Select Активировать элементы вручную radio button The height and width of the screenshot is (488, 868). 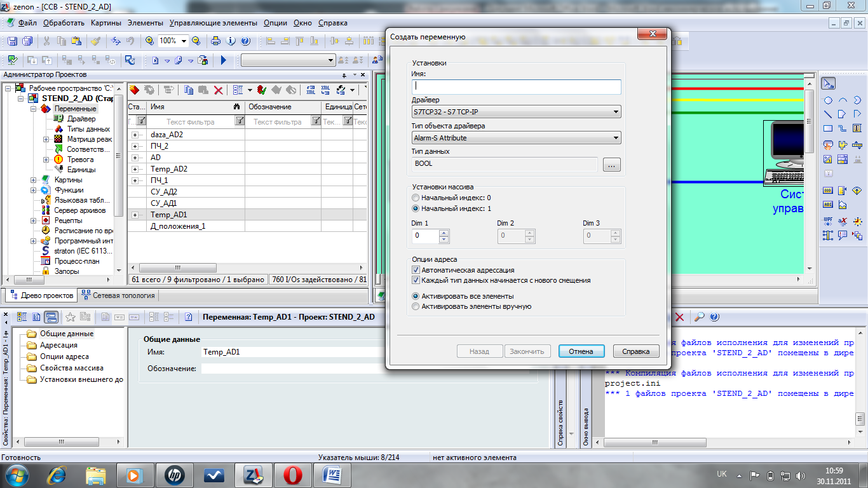click(416, 306)
